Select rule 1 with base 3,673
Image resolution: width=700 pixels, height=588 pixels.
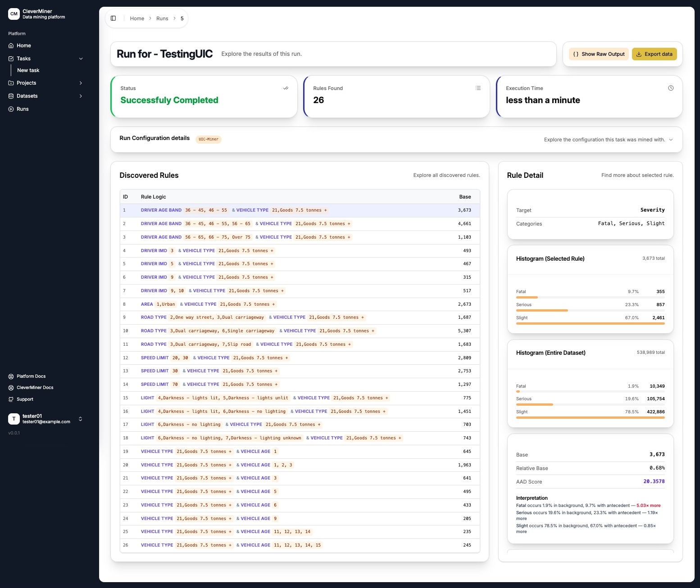(x=300, y=210)
